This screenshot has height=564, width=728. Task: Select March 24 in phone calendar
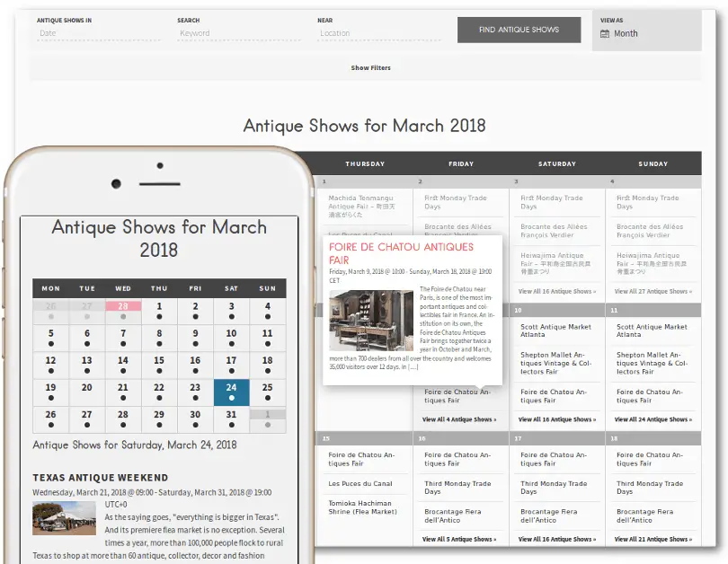231,392
